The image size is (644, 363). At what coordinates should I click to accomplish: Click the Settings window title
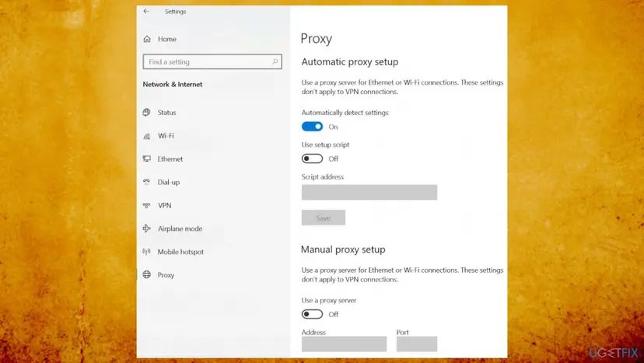(x=175, y=12)
